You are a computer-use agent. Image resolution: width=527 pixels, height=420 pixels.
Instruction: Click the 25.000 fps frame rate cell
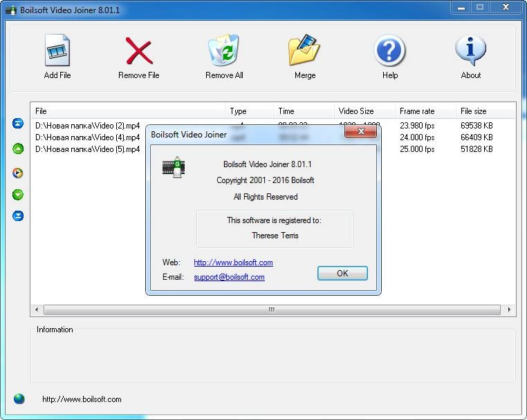pyautogui.click(x=417, y=149)
